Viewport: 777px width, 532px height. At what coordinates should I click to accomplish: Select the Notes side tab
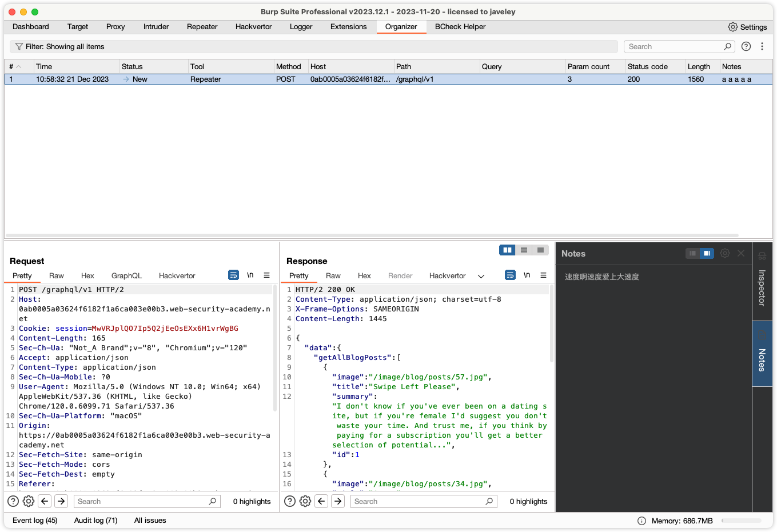point(762,354)
